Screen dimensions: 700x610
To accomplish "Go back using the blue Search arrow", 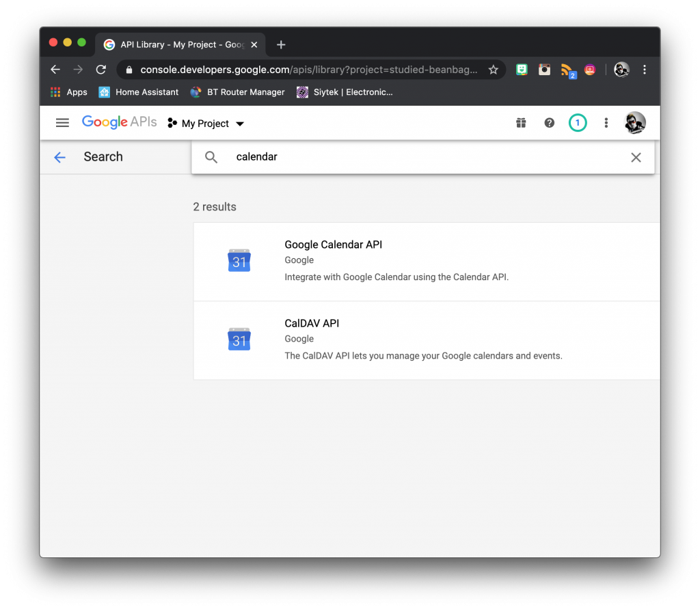I will click(x=60, y=157).
